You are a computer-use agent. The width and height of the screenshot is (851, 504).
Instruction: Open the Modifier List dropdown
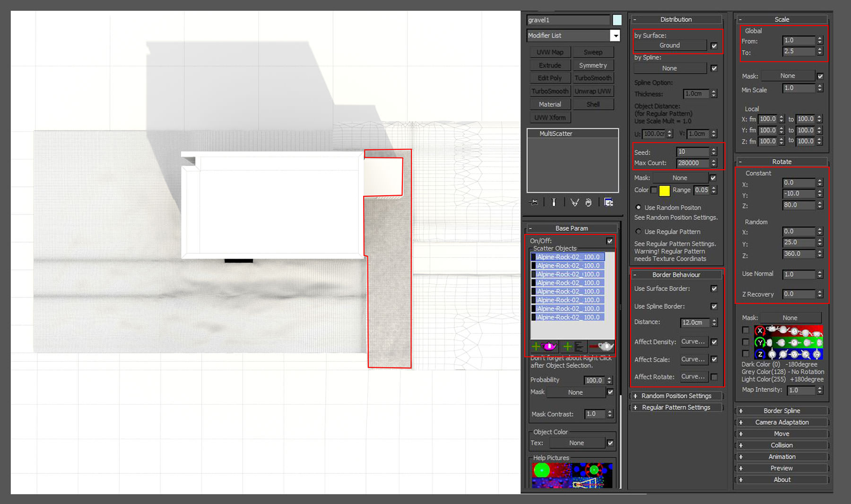pos(615,35)
